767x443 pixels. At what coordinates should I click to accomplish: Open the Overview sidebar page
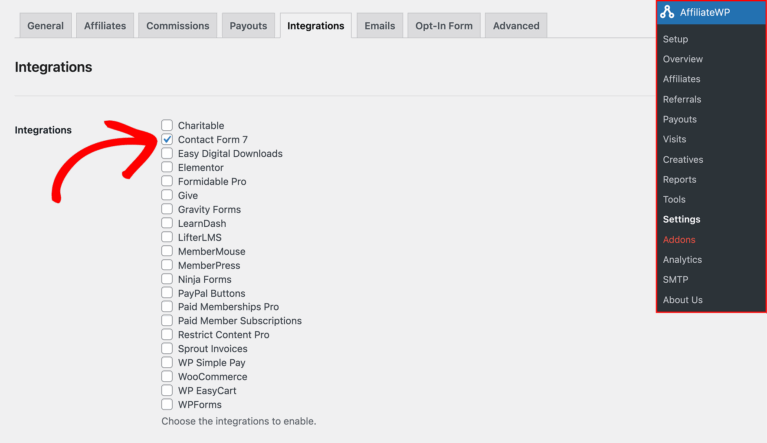682,59
